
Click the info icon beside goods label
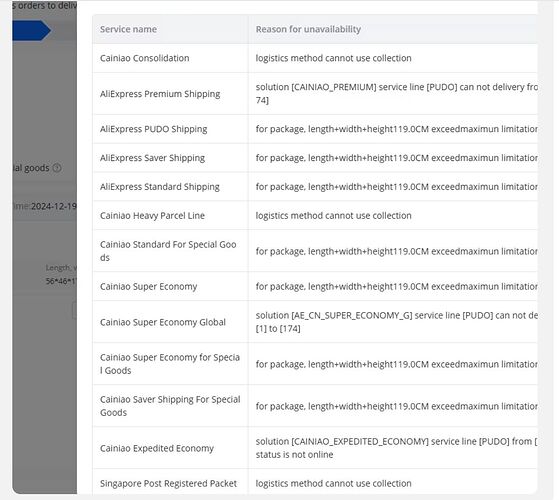pos(57,168)
